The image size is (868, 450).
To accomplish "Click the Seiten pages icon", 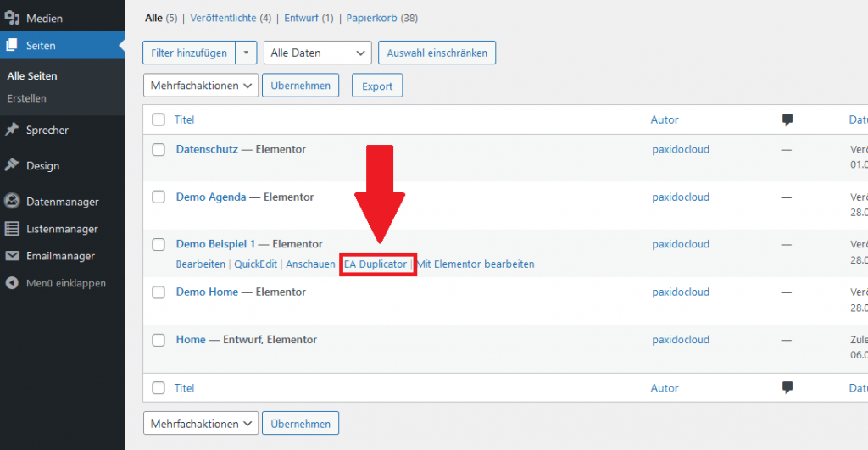I will coord(12,46).
